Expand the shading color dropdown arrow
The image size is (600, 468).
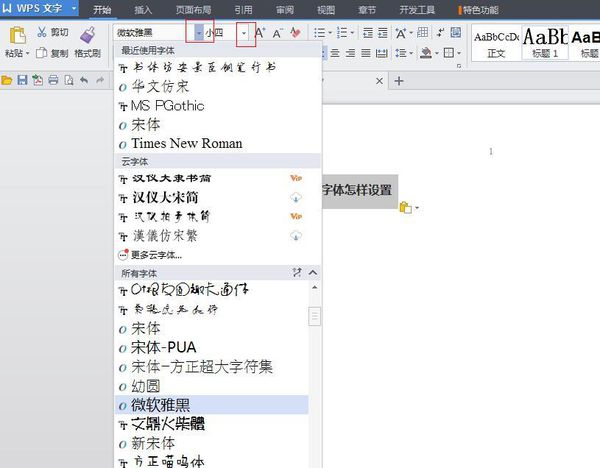coord(436,53)
